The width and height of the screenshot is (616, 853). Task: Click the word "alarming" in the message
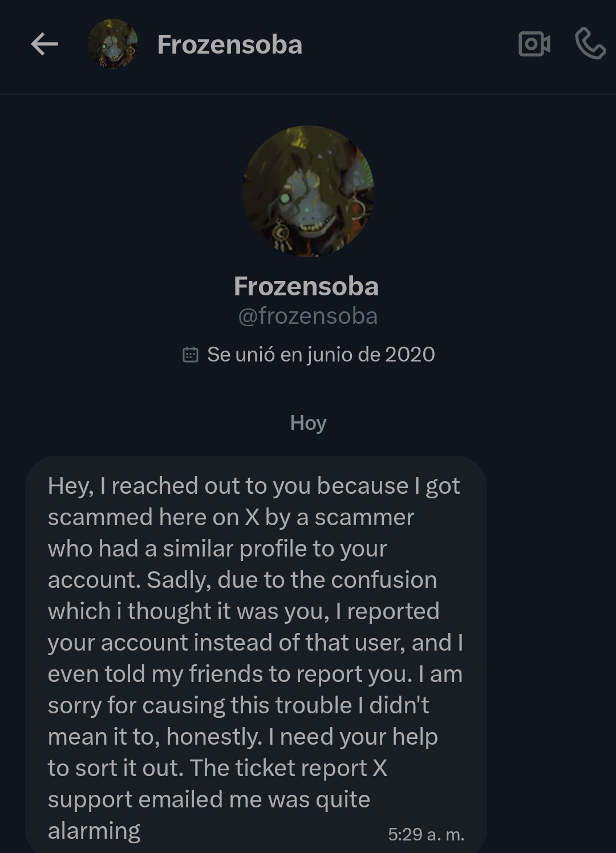(x=94, y=831)
